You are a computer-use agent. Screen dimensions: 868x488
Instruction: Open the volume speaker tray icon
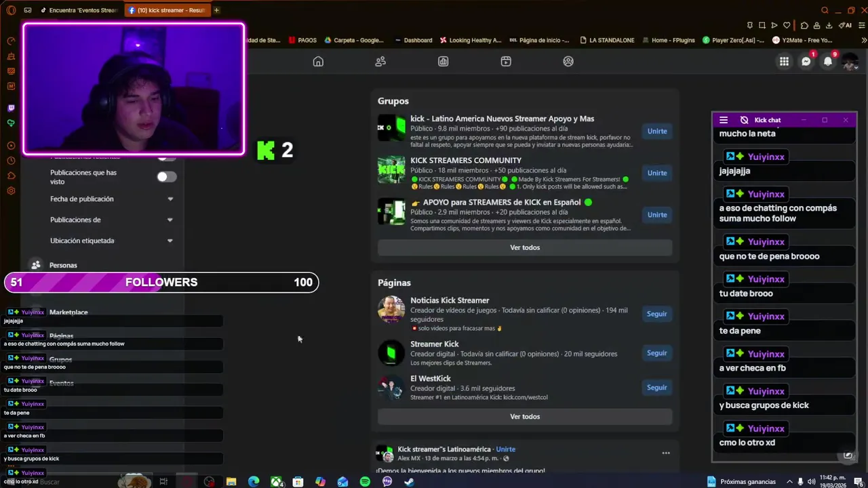coord(812,482)
